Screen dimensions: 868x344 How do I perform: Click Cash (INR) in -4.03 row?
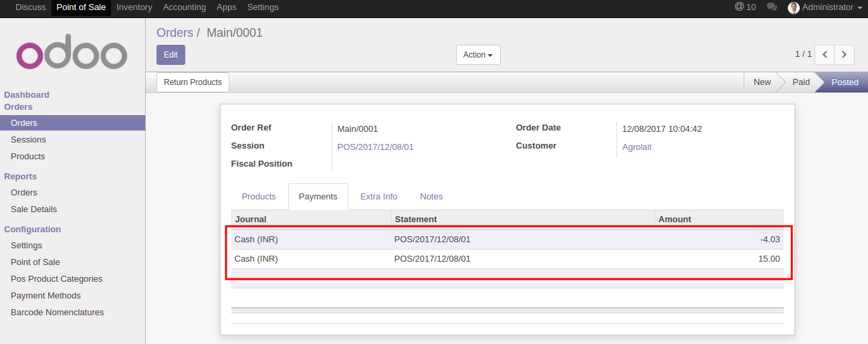pos(256,240)
